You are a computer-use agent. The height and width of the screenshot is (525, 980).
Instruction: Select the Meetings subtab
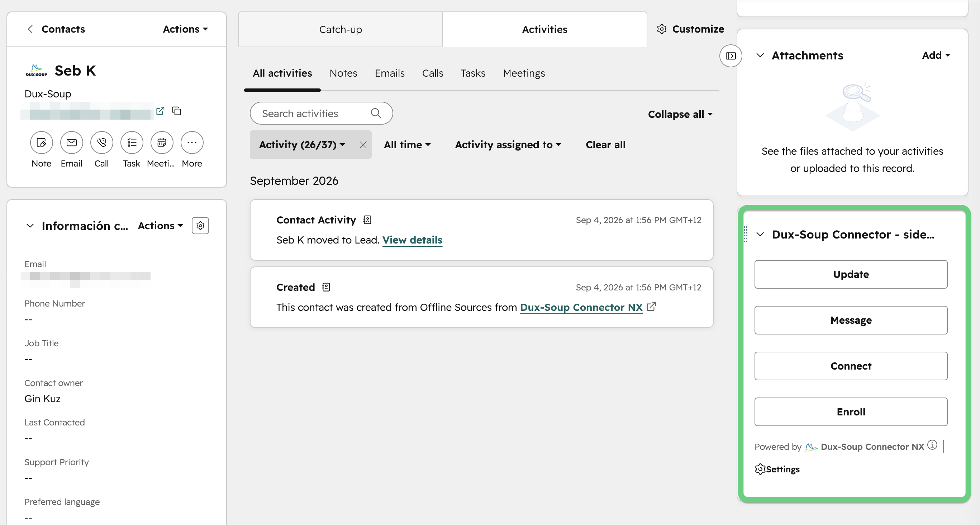tap(524, 73)
